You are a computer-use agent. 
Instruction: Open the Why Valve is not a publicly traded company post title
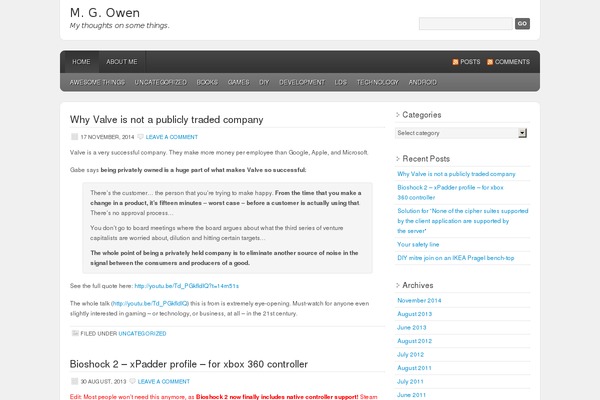click(166, 119)
